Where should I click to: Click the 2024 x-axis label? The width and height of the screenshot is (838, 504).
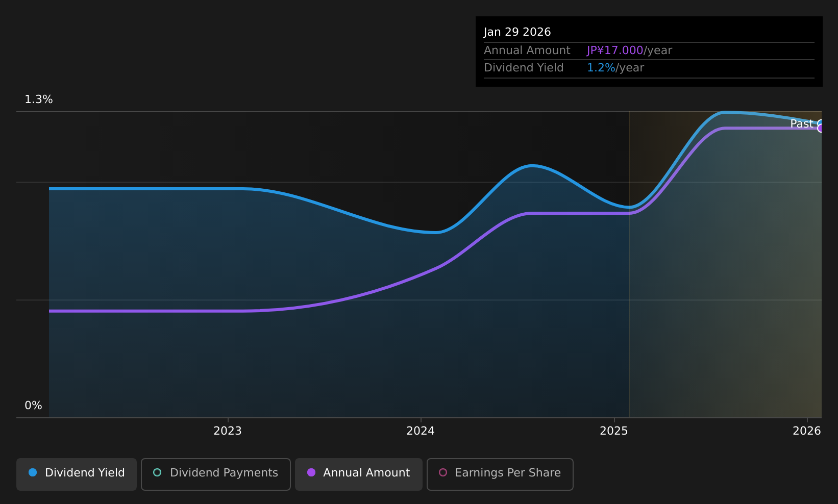tap(421, 431)
